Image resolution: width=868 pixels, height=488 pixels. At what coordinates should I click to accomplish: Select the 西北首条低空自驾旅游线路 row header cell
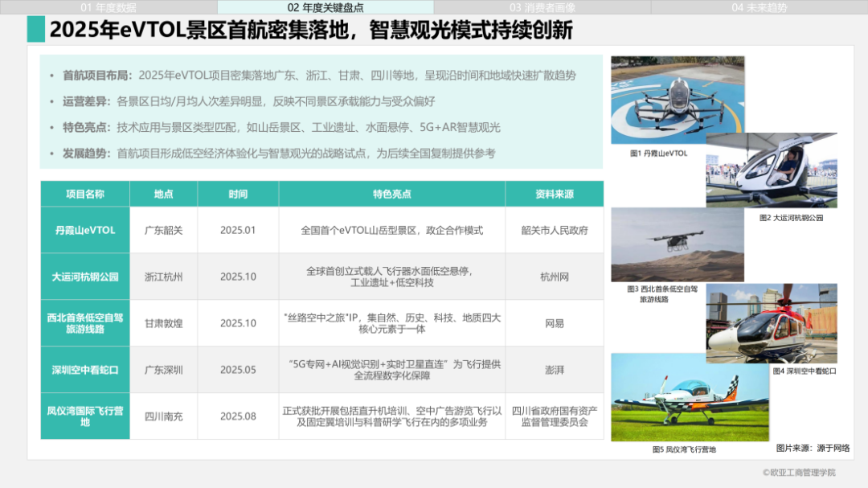tap(85, 323)
